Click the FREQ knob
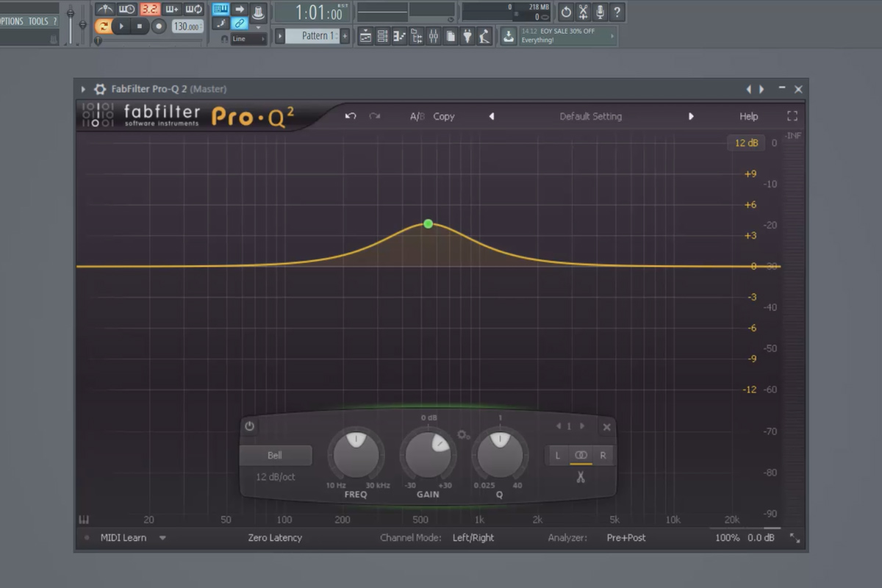The width and height of the screenshot is (882, 588). tap(356, 453)
